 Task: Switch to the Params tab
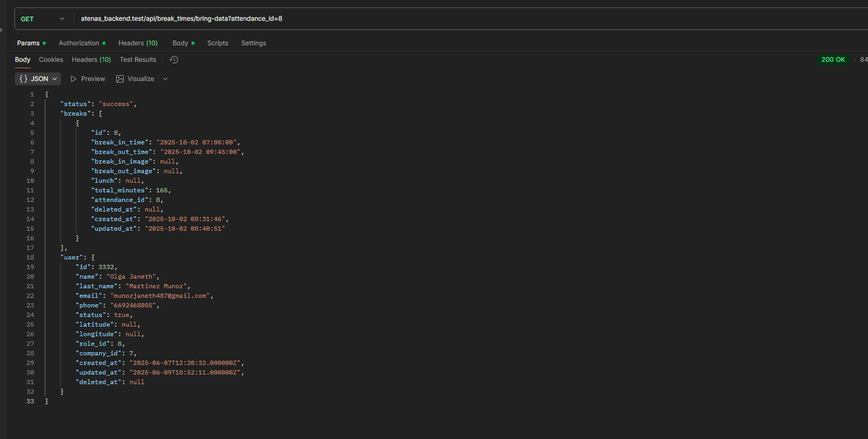28,43
